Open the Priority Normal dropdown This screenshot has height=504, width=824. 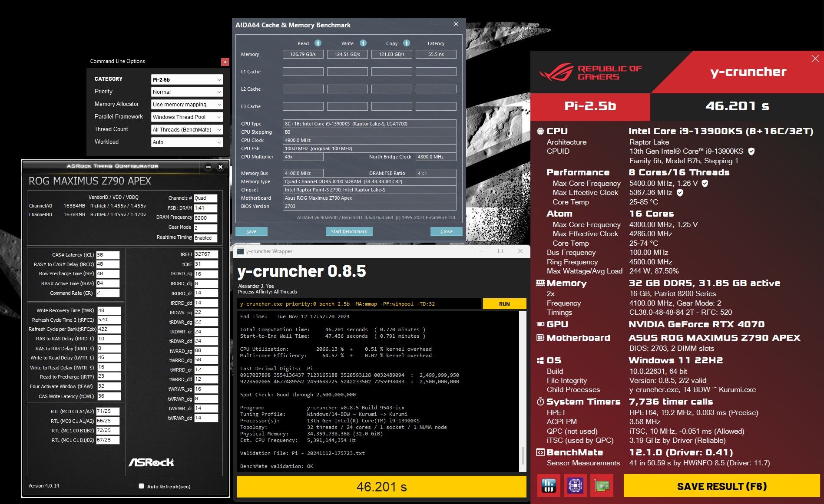187,92
